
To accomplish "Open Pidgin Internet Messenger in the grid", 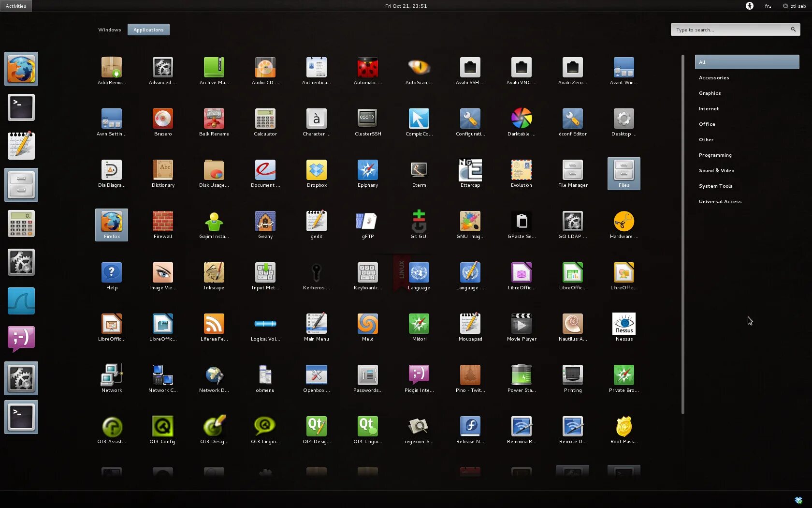I will (419, 379).
